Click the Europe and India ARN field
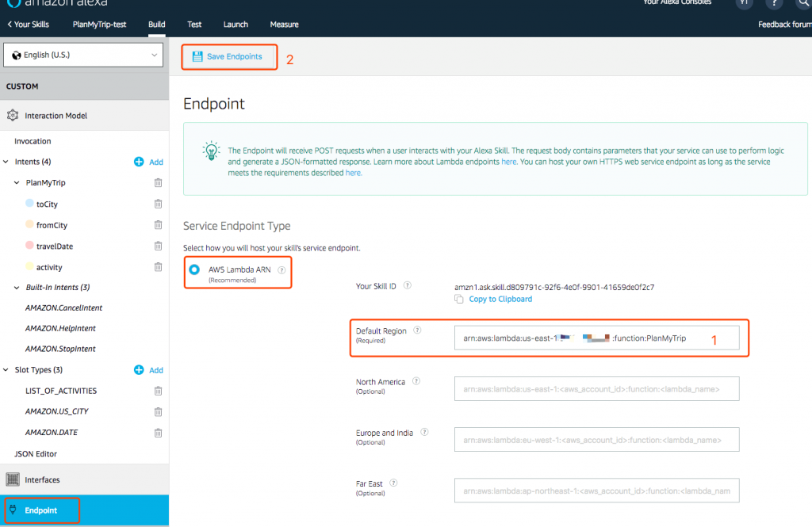This screenshot has height=527, width=812. pos(596,440)
